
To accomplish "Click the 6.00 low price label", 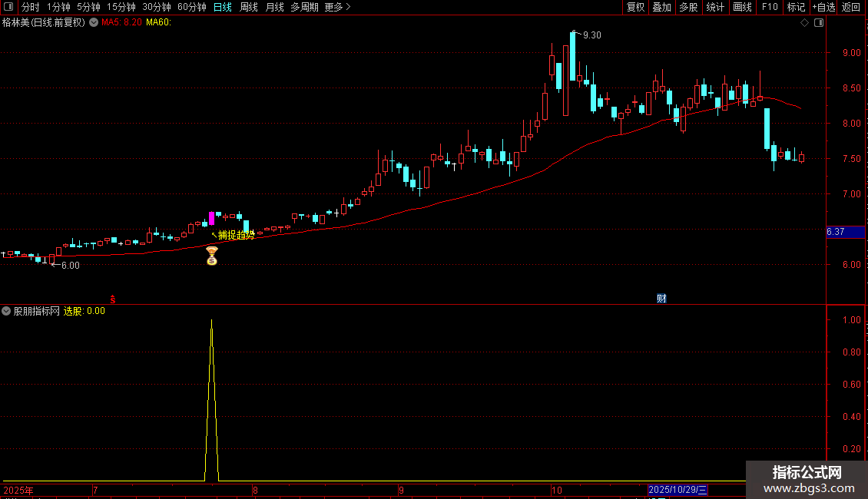I will click(x=71, y=266).
